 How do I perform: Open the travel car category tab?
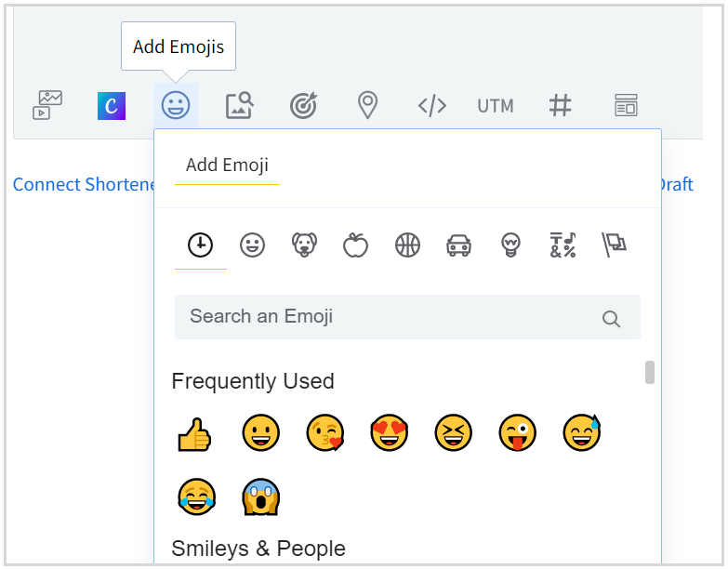458,245
